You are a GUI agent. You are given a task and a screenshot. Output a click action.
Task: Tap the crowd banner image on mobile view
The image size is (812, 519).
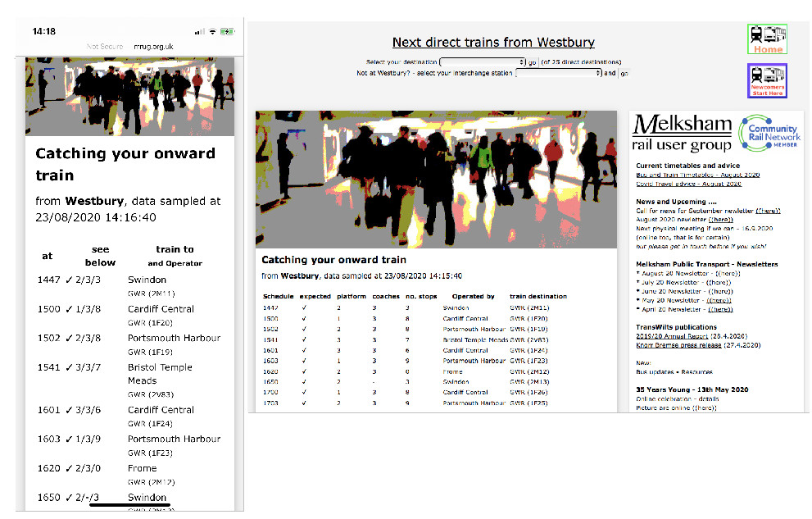point(129,96)
